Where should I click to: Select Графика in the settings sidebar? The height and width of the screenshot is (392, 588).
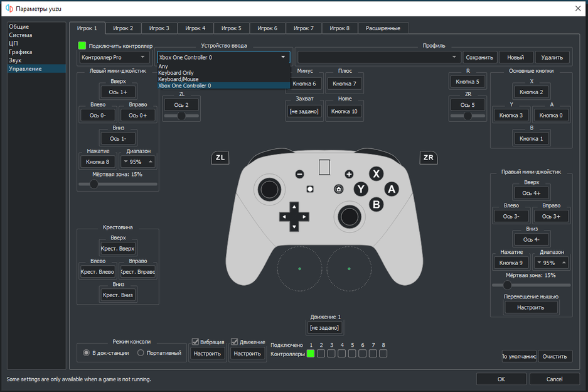click(x=21, y=52)
